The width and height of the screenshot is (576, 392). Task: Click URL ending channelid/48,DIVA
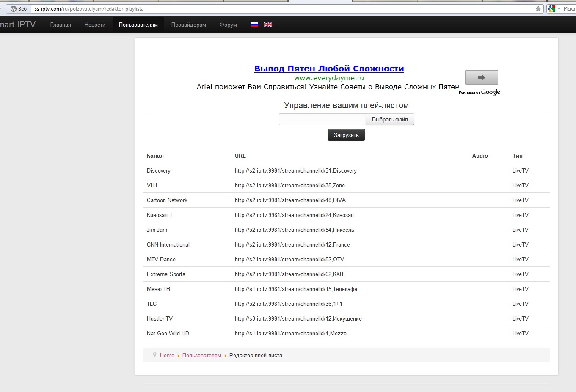click(x=290, y=200)
